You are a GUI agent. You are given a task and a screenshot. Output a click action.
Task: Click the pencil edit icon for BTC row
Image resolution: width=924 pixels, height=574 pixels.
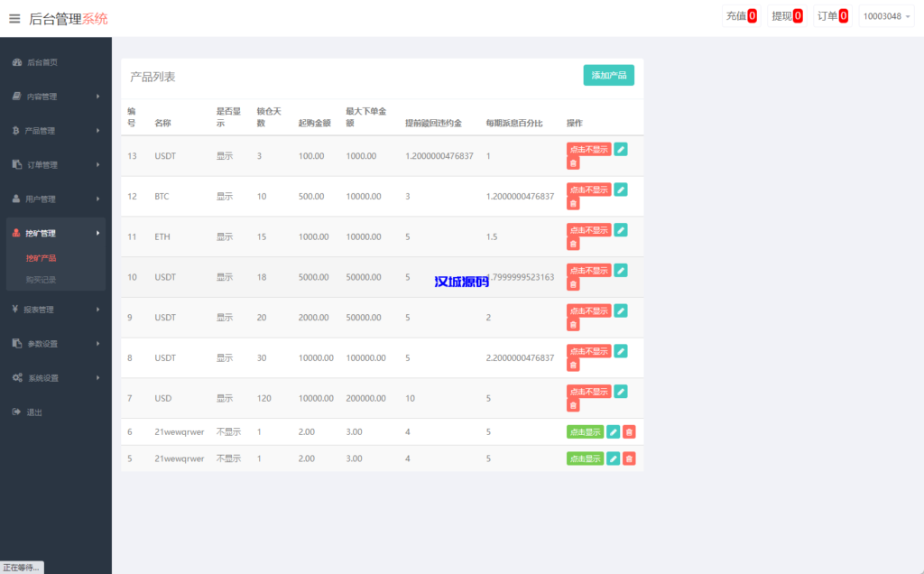click(621, 190)
